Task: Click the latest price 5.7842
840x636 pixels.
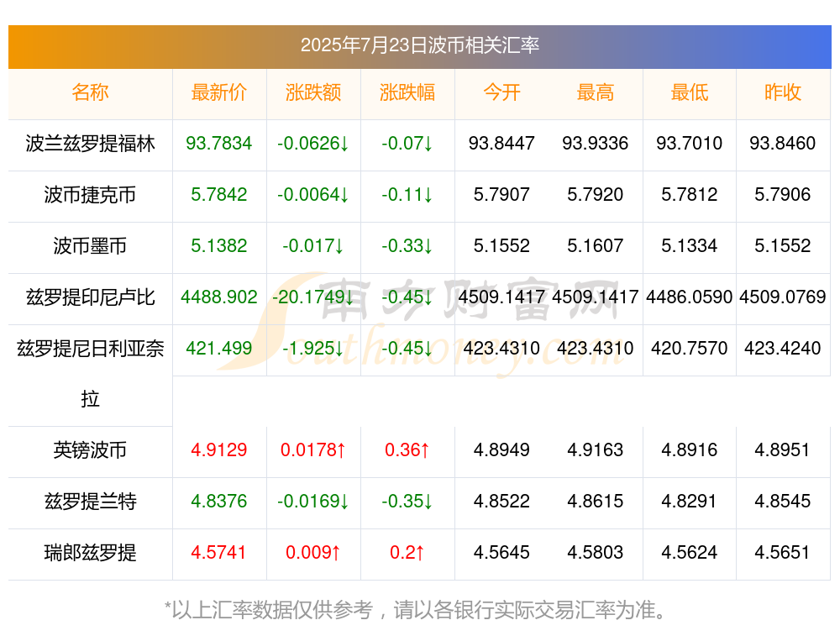Action: (x=219, y=195)
